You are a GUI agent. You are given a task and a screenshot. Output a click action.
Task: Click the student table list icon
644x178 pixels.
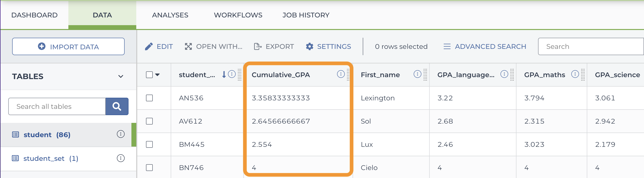pos(16,135)
